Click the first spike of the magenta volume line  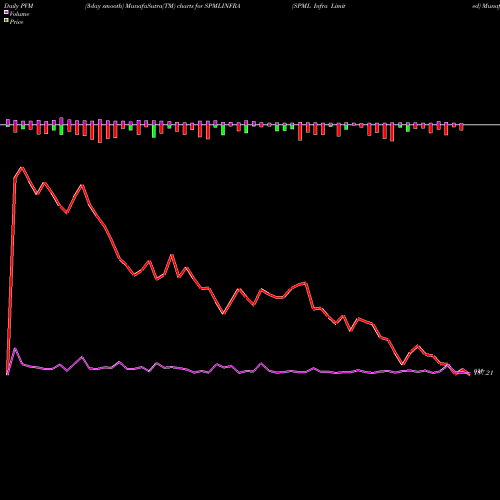pyautogui.click(x=15, y=349)
